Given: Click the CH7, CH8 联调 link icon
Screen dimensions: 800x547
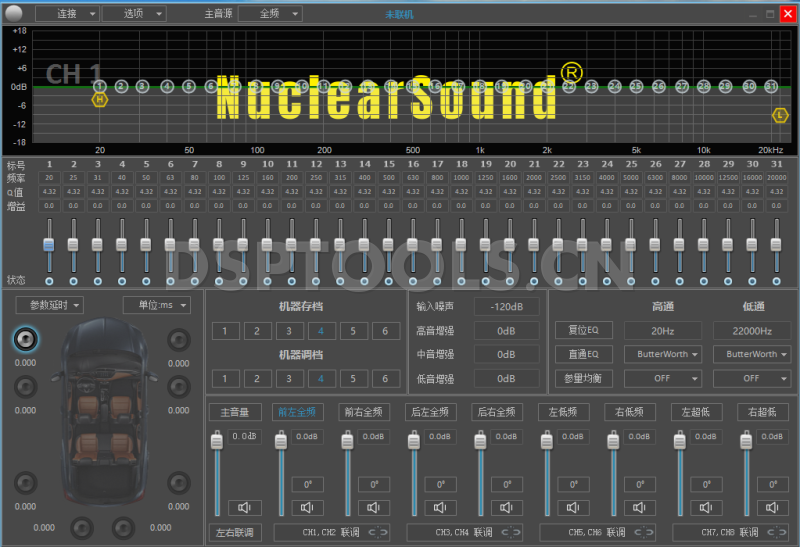Looking at the screenshot, I should [777, 532].
